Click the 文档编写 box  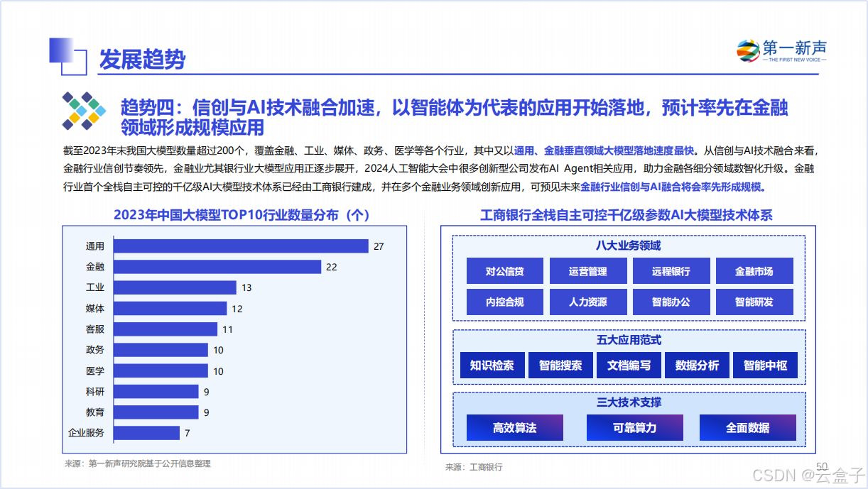(629, 366)
